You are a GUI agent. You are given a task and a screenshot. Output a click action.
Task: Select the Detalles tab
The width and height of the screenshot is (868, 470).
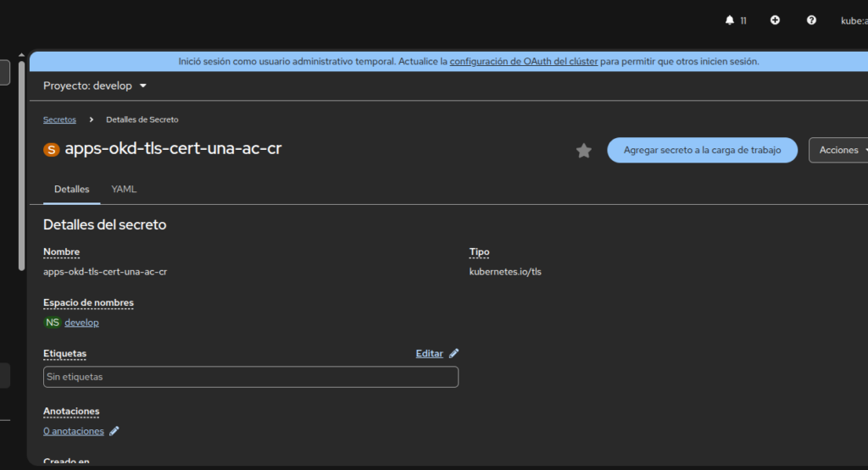coord(72,189)
